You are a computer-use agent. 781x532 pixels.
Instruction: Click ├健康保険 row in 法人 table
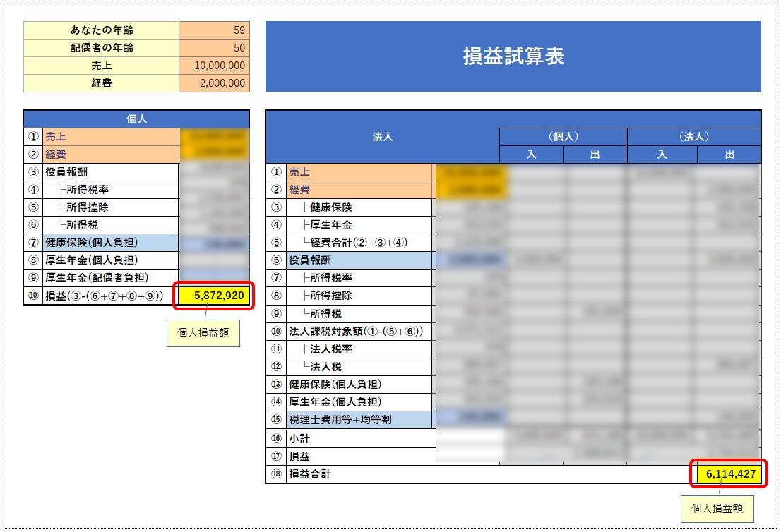click(361, 207)
